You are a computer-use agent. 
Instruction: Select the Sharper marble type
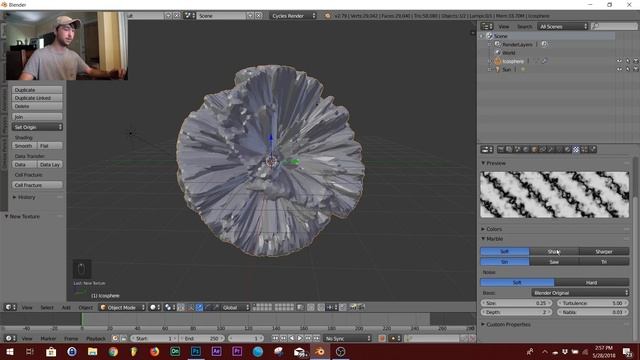pyautogui.click(x=604, y=251)
